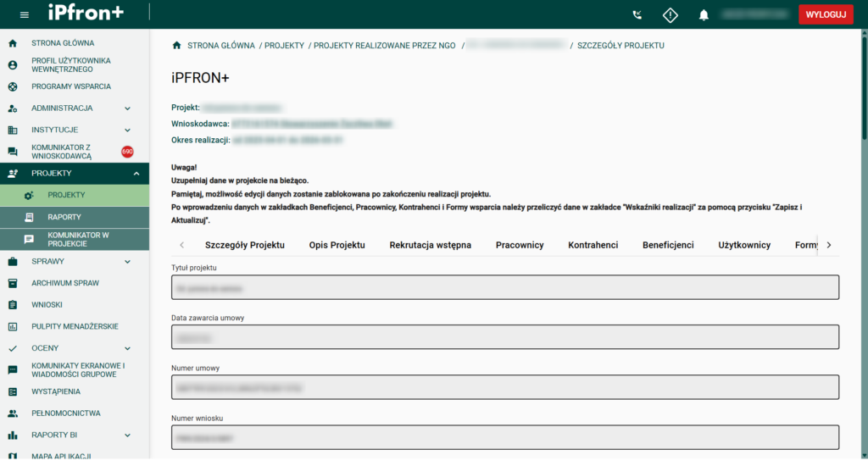This screenshot has height=466, width=868.
Task: Click the phone contact icon
Action: click(x=637, y=15)
